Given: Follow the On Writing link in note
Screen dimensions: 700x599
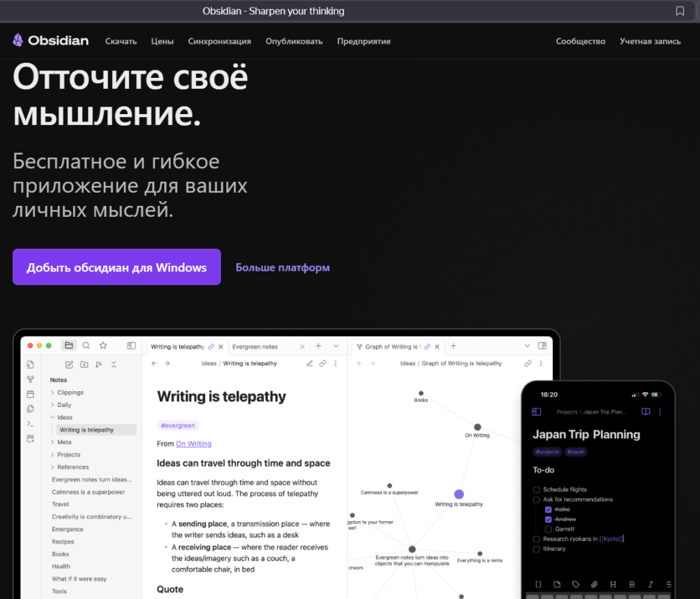Looking at the screenshot, I should (193, 444).
